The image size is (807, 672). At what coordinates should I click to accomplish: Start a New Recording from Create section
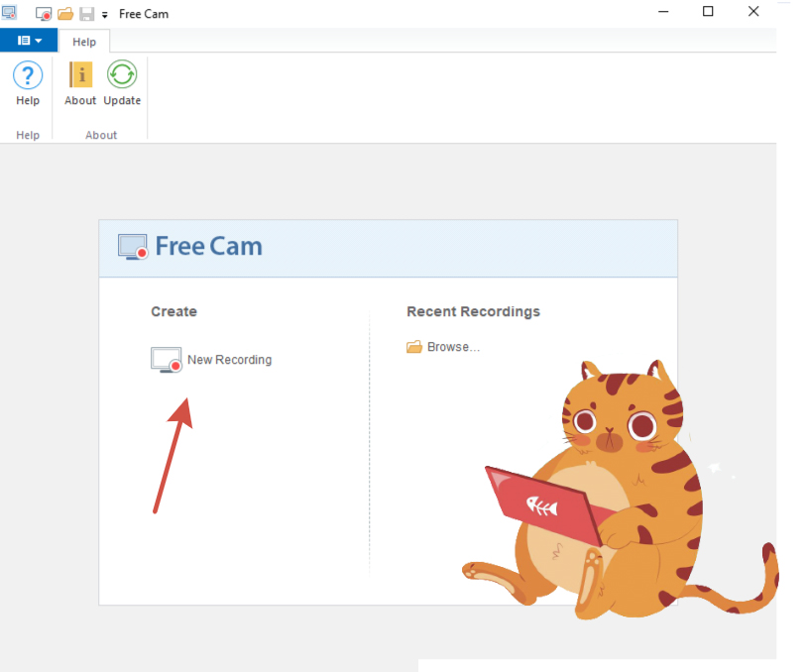pyautogui.click(x=229, y=360)
